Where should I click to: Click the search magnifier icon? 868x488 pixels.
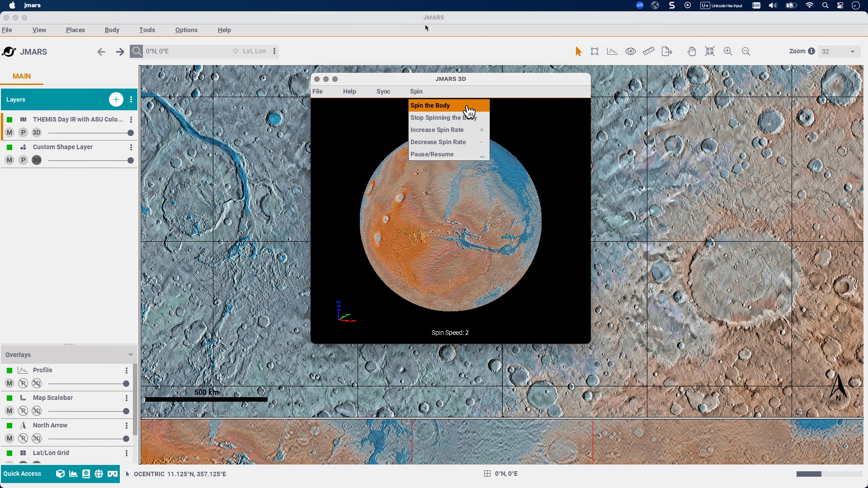pos(137,51)
